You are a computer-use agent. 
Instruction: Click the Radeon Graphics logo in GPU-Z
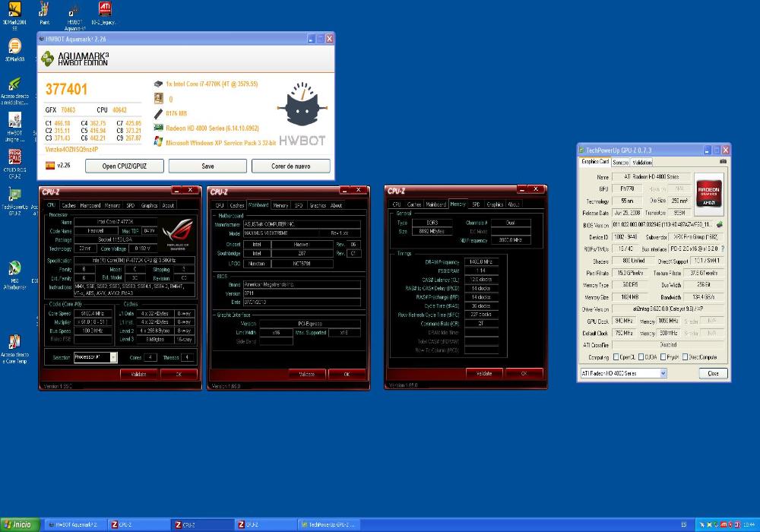[x=708, y=193]
